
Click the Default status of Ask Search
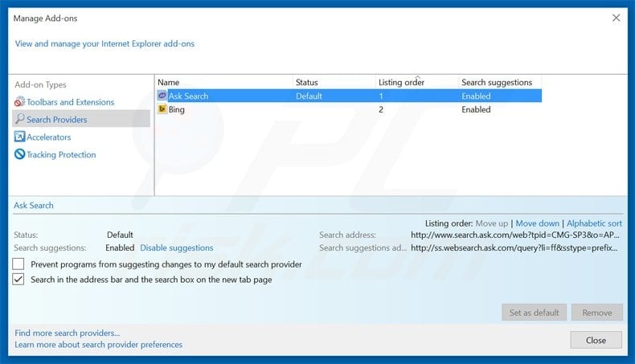coord(309,96)
